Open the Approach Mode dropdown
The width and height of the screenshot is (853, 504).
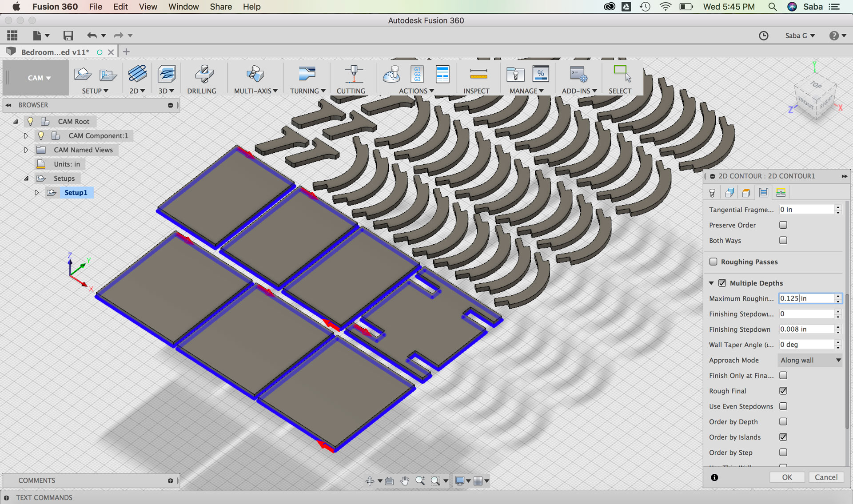coord(810,360)
